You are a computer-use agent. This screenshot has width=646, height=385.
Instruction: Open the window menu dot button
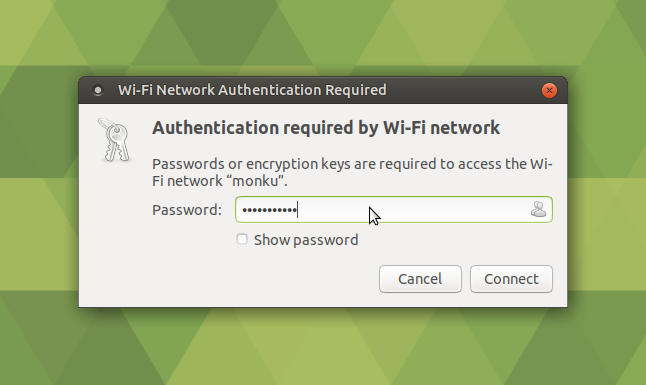tap(98, 90)
